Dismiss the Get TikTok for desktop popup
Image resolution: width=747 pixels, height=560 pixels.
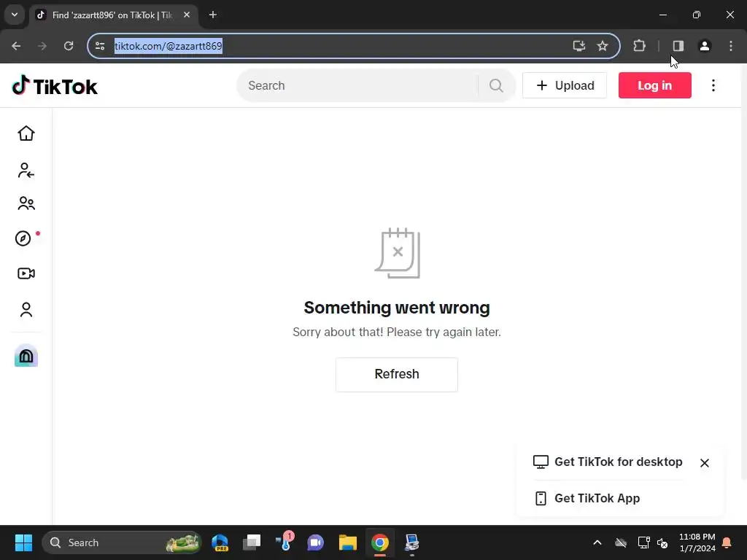(705, 463)
